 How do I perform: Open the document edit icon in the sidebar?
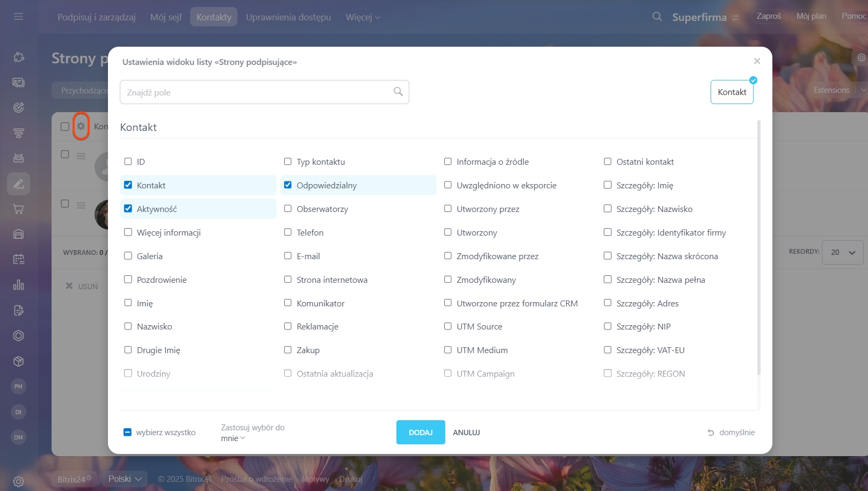point(18,310)
